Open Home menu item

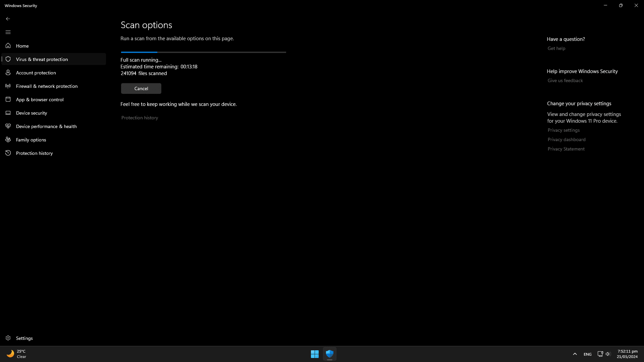point(54,46)
